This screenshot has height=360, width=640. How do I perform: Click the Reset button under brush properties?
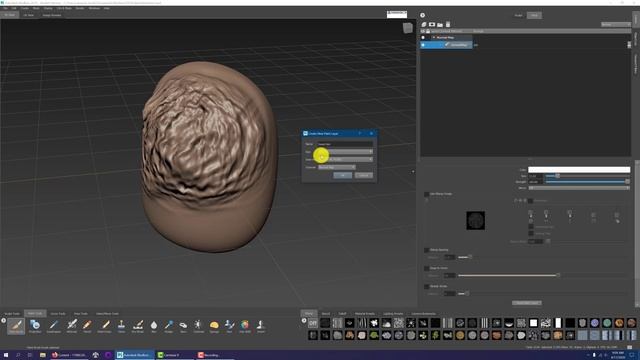point(527,303)
